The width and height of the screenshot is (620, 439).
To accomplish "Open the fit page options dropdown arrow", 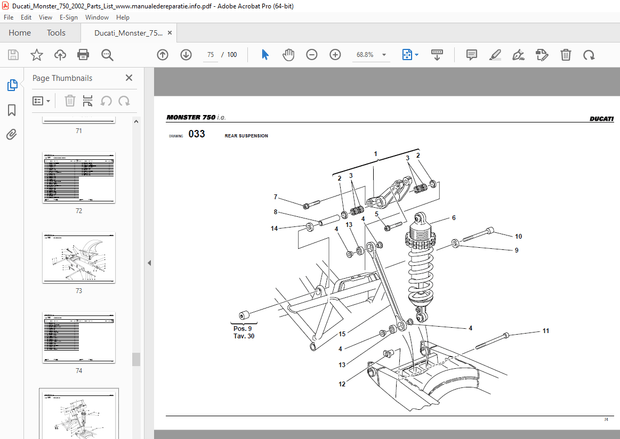I will (x=416, y=55).
